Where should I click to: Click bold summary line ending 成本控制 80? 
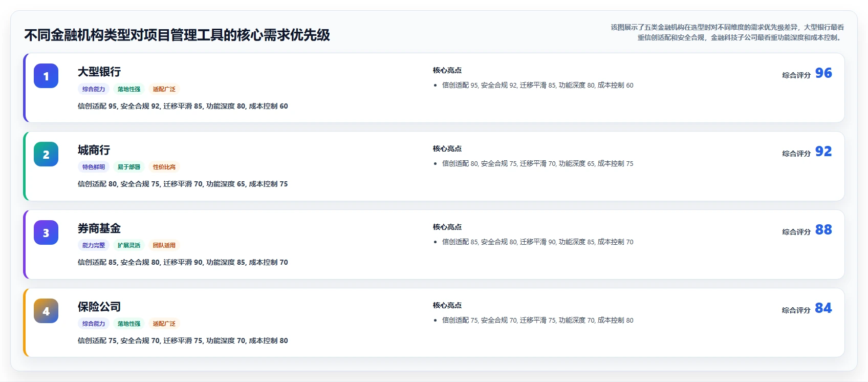(x=183, y=341)
